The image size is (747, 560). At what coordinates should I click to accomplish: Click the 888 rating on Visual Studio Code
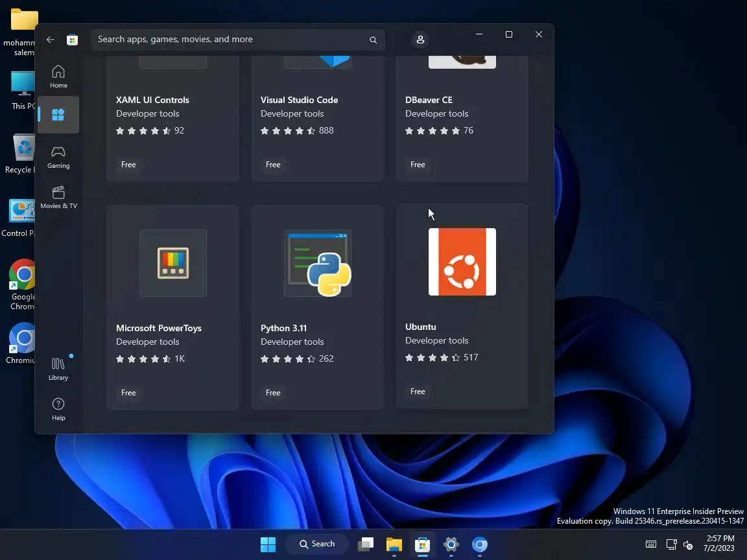point(326,130)
